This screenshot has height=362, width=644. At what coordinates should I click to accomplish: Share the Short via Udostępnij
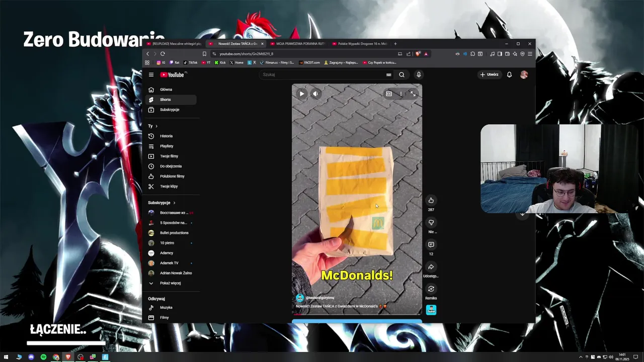coord(431,266)
